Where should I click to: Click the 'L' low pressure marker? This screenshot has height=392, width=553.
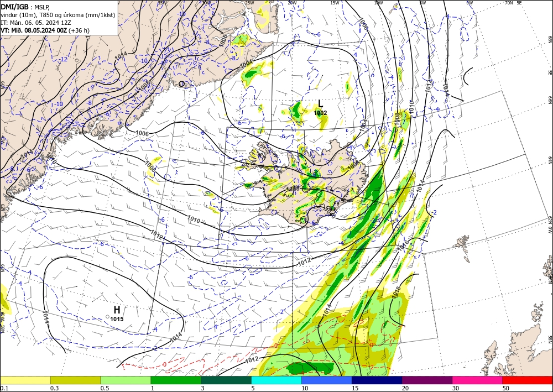click(320, 103)
